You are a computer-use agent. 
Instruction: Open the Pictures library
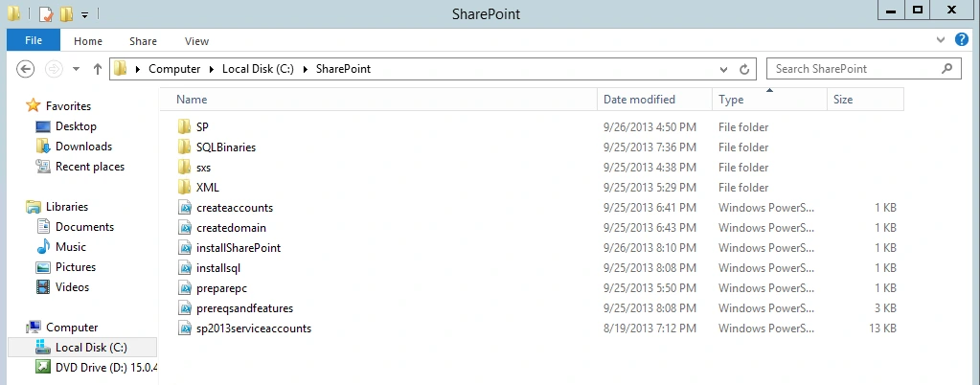(76, 267)
